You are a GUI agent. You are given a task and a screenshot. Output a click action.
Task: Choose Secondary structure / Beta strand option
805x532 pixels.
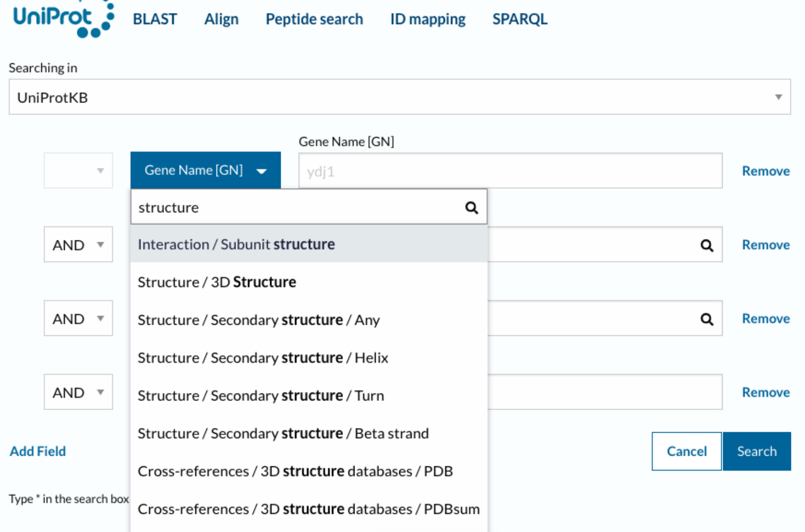(309, 433)
